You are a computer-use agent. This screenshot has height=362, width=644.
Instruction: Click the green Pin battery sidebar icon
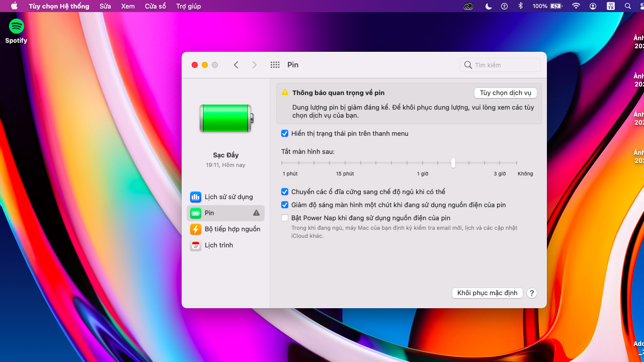pos(196,213)
